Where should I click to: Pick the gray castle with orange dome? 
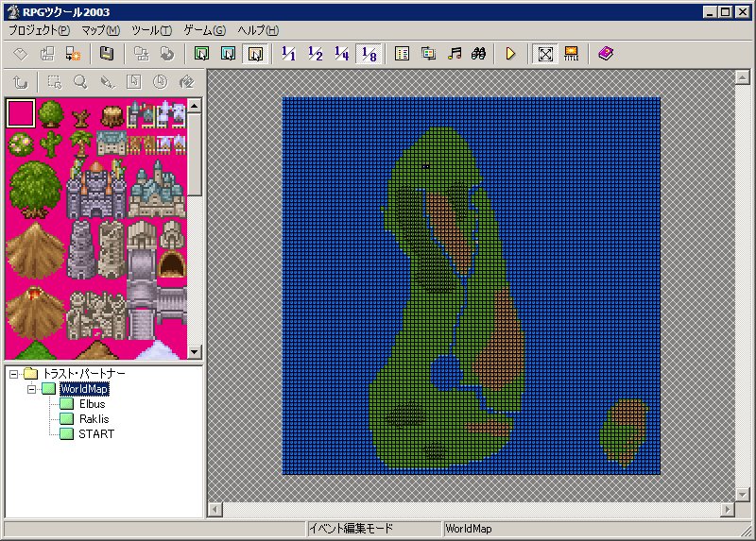(96, 190)
